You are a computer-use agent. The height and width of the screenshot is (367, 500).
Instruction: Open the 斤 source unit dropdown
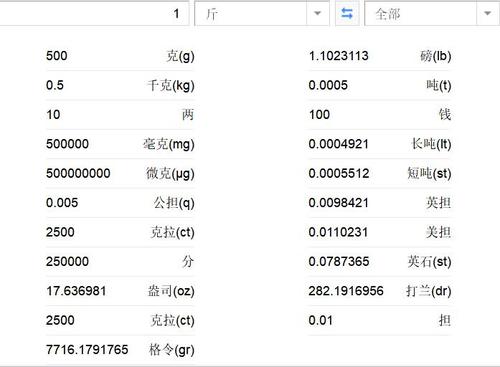[x=262, y=13]
